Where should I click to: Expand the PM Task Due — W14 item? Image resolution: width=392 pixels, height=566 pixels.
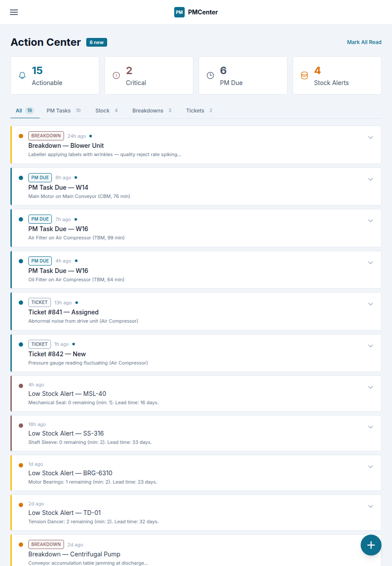tap(371, 179)
